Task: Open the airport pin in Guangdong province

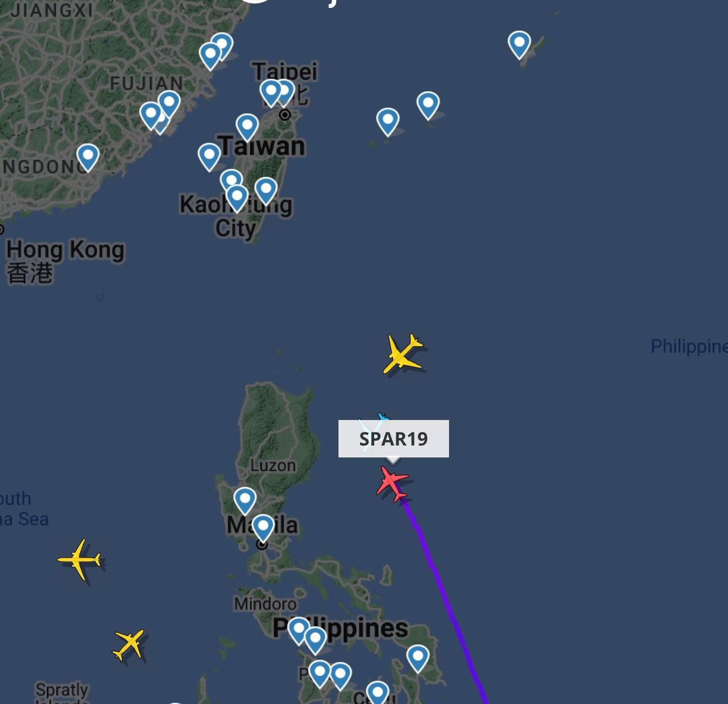Action: point(88,158)
